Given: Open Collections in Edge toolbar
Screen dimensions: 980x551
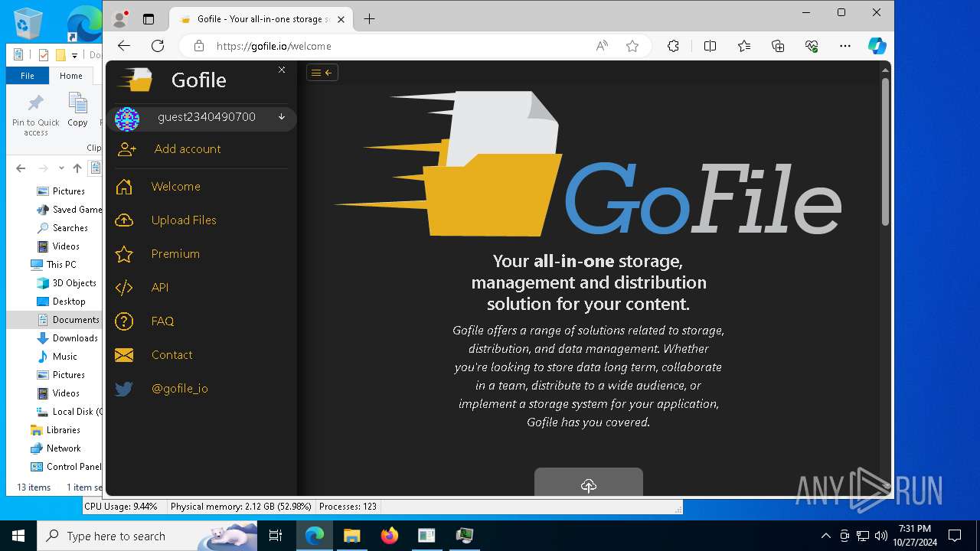Looking at the screenshot, I should point(778,46).
